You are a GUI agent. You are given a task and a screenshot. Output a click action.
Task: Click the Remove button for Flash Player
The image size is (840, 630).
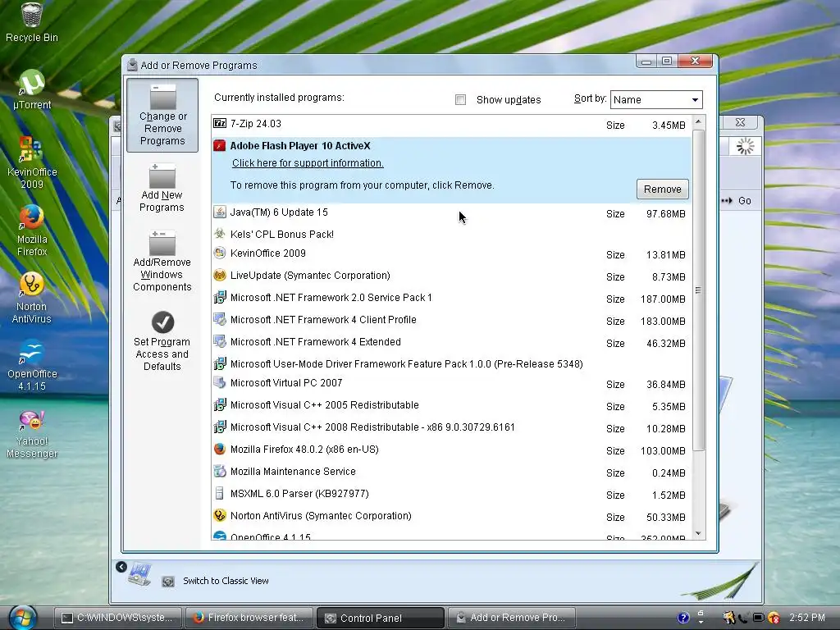point(663,189)
